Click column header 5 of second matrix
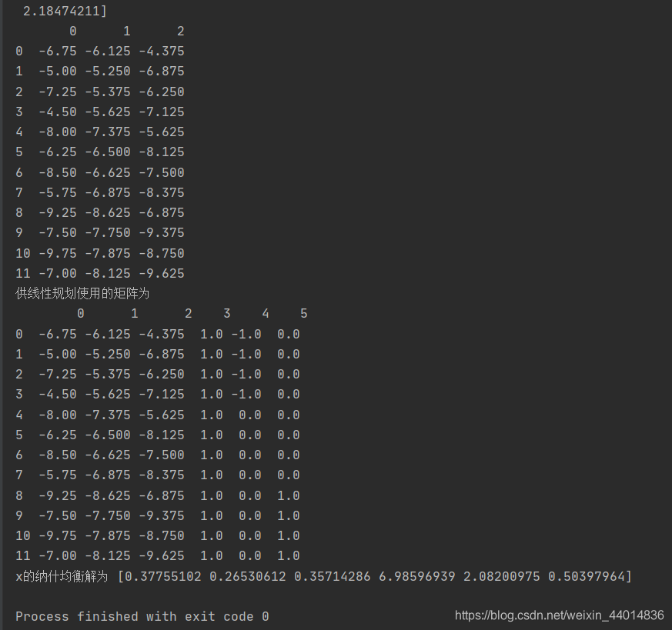Viewport: 672px width, 630px height. [304, 314]
